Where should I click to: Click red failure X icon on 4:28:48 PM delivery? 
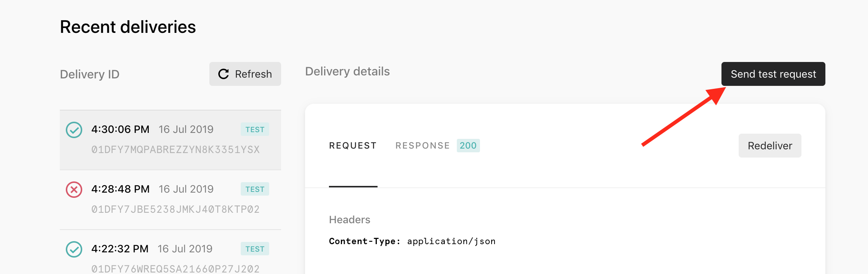[x=74, y=190]
